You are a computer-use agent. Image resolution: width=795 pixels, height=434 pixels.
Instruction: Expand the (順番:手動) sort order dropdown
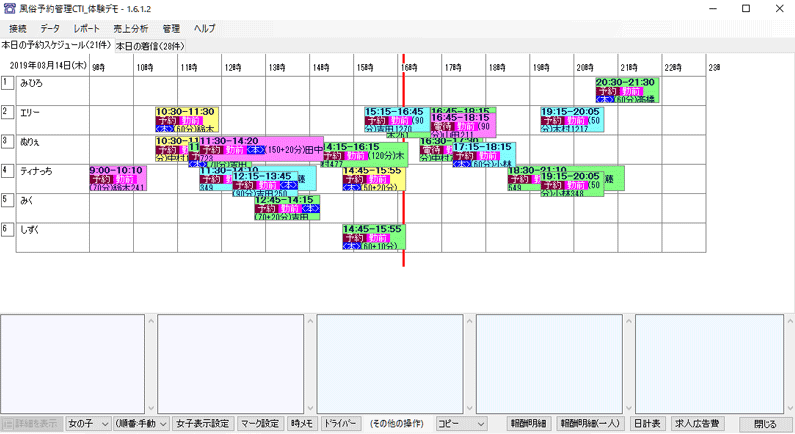[141, 424]
